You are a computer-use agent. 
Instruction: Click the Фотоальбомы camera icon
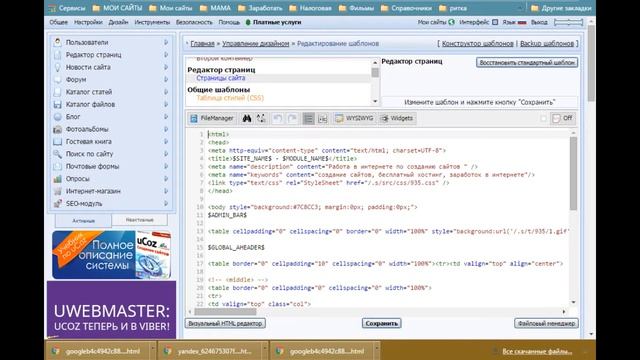pos(58,129)
